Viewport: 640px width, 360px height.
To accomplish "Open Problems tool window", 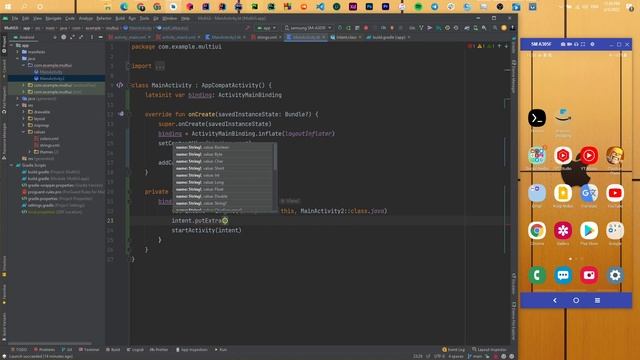I will tap(44, 350).
